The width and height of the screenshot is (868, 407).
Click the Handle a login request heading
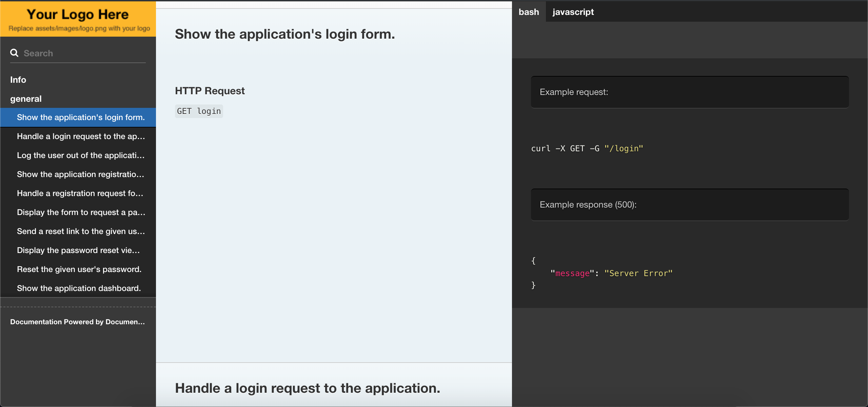pos(307,388)
